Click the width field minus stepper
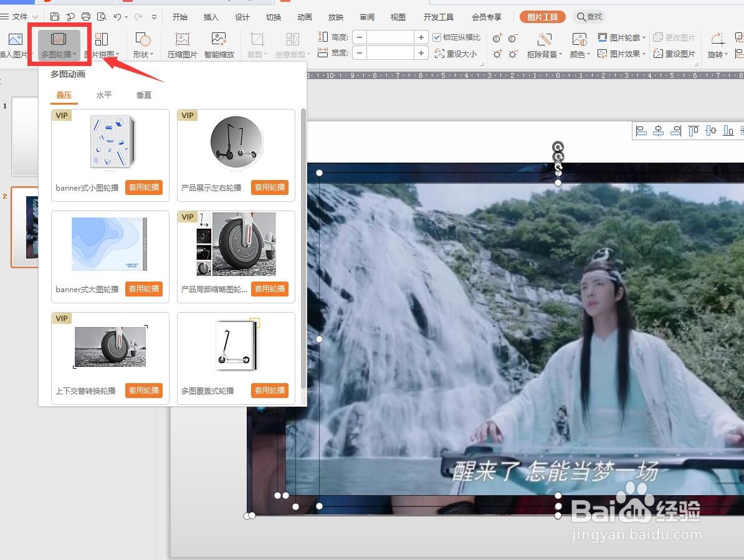This screenshot has width=744, height=560. tap(360, 53)
